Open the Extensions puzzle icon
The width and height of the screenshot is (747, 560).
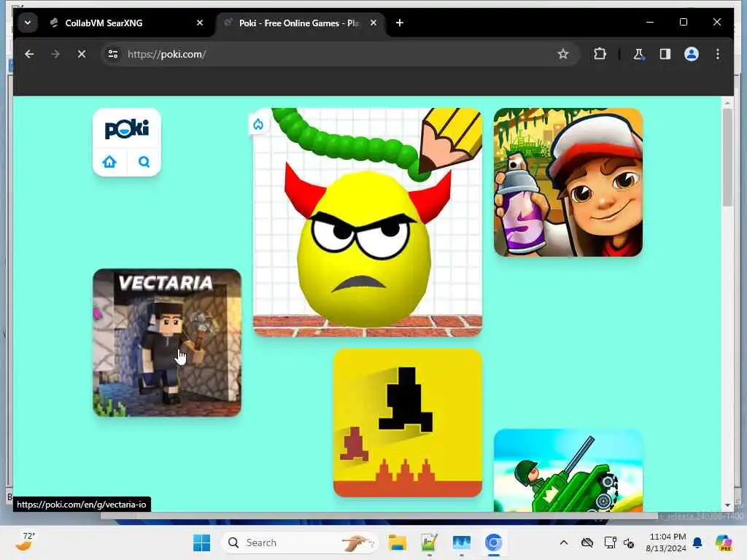point(600,54)
